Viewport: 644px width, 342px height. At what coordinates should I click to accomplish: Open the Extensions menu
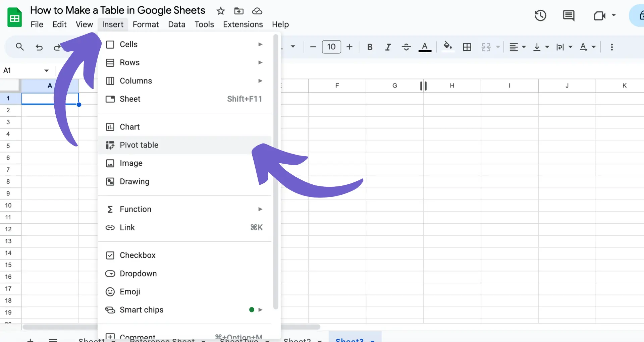(x=243, y=24)
